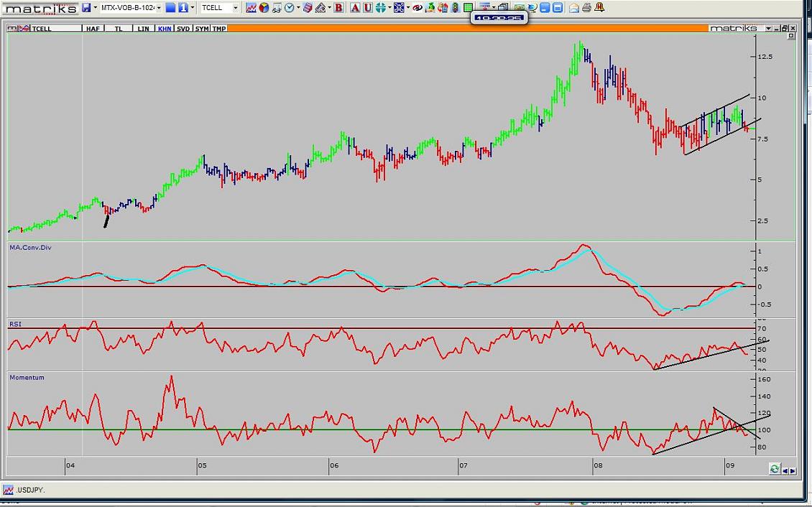Click the SVD button in chart header
This screenshot has width=812, height=507.
pos(183,29)
